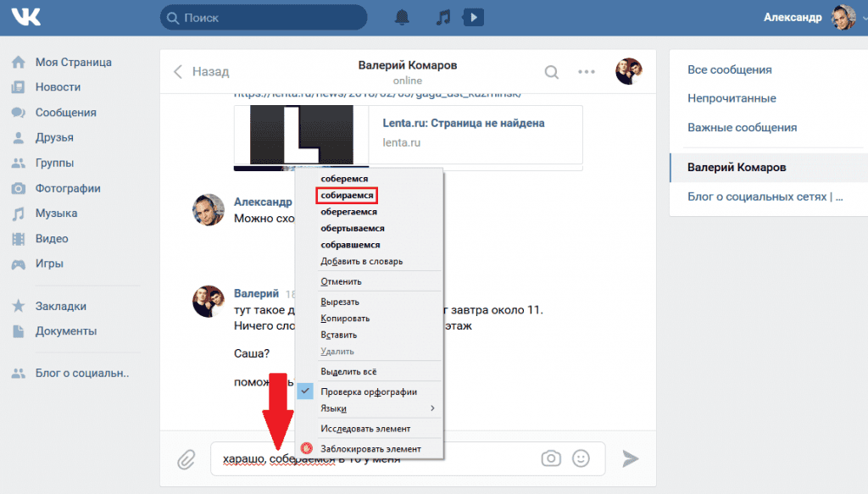868x494 pixels.
Task: Click the Документы file icon
Action: (19, 330)
